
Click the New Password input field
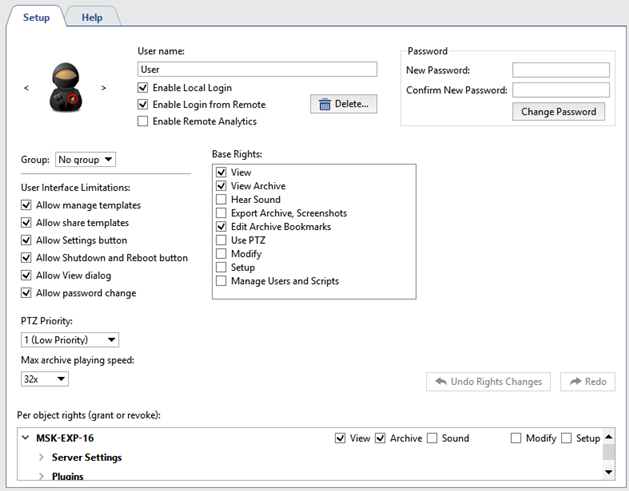pos(560,70)
